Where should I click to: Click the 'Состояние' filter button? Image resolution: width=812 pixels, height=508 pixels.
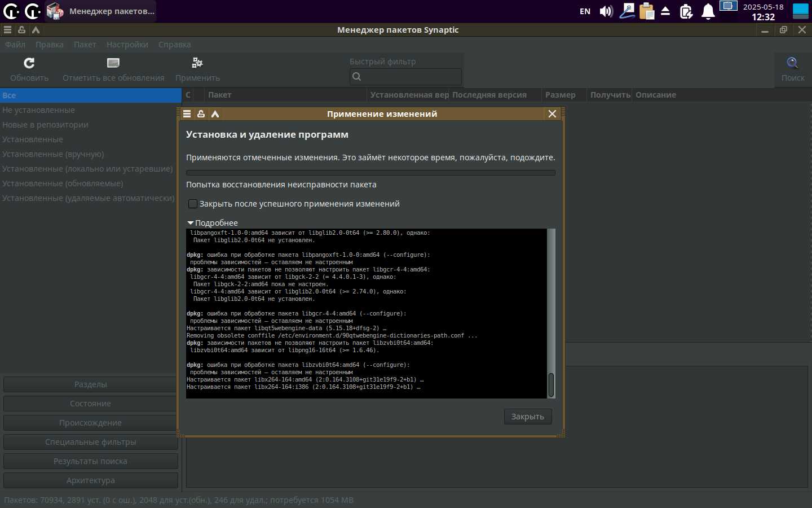tap(90, 404)
